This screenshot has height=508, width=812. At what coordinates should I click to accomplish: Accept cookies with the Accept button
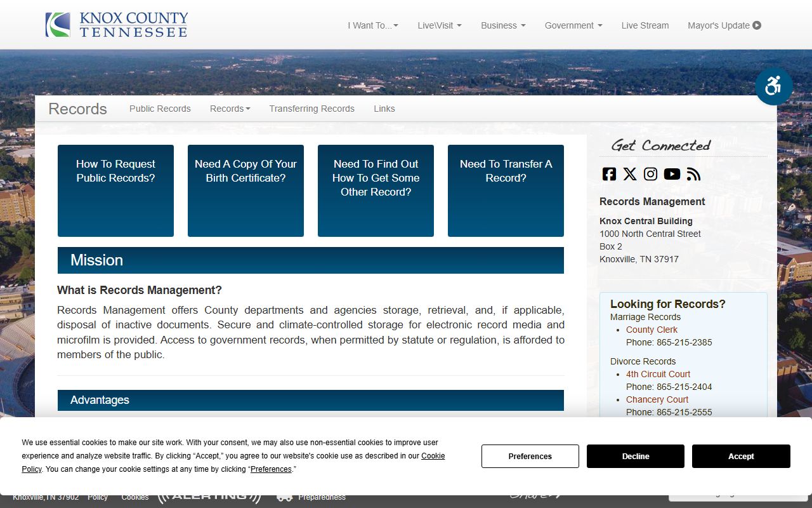[x=741, y=456]
